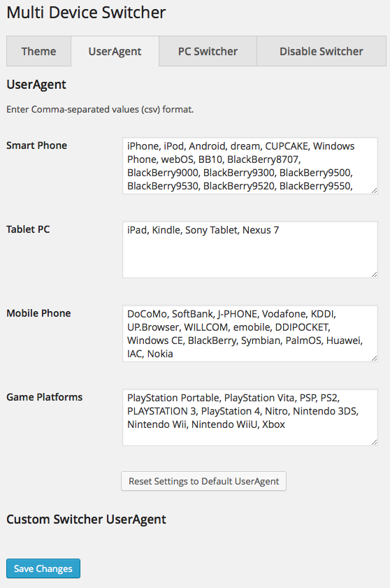Switch to the Theme tab
The image size is (390, 588).
(x=38, y=51)
